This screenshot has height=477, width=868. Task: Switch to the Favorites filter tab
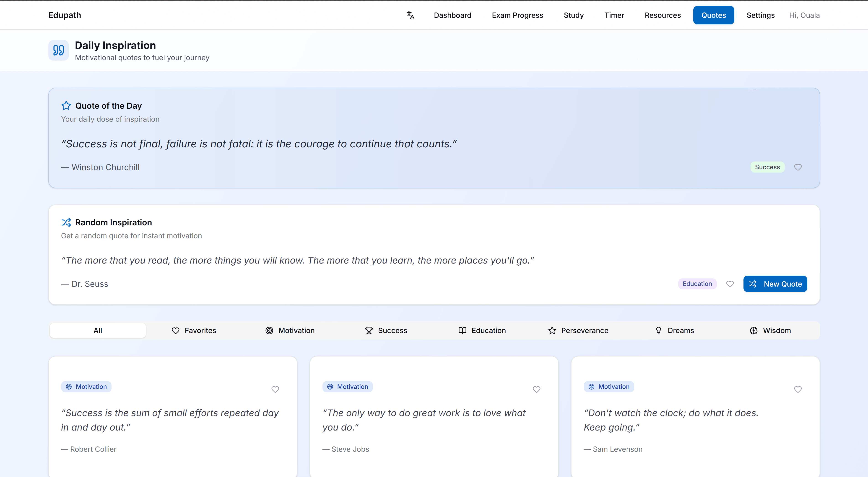194,330
